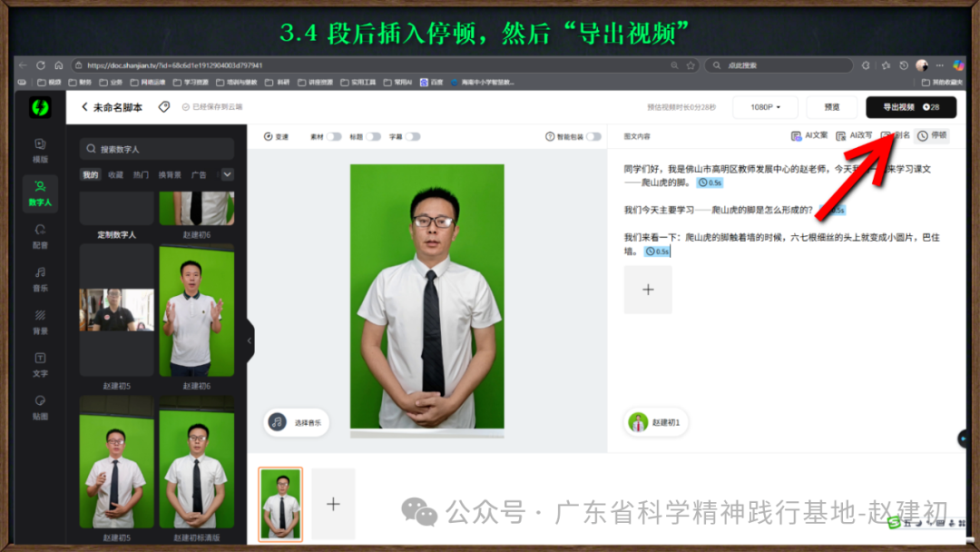Click the 变速 speed control

[x=276, y=137]
